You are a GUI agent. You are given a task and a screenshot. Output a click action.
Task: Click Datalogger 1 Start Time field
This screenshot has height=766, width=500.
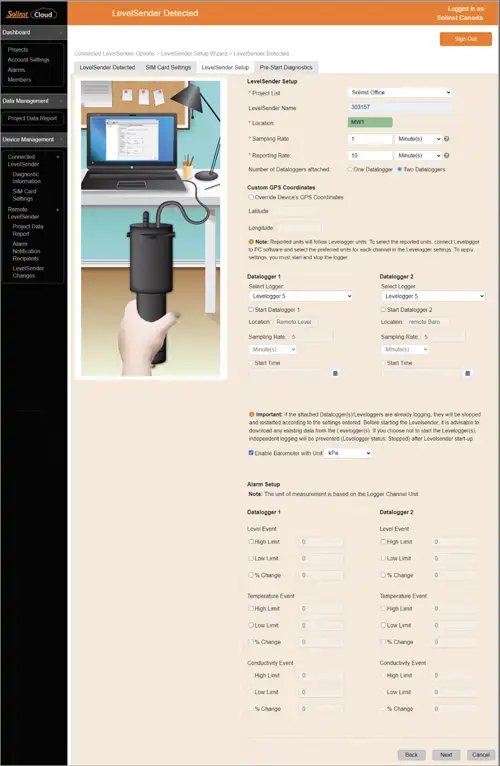pos(291,374)
